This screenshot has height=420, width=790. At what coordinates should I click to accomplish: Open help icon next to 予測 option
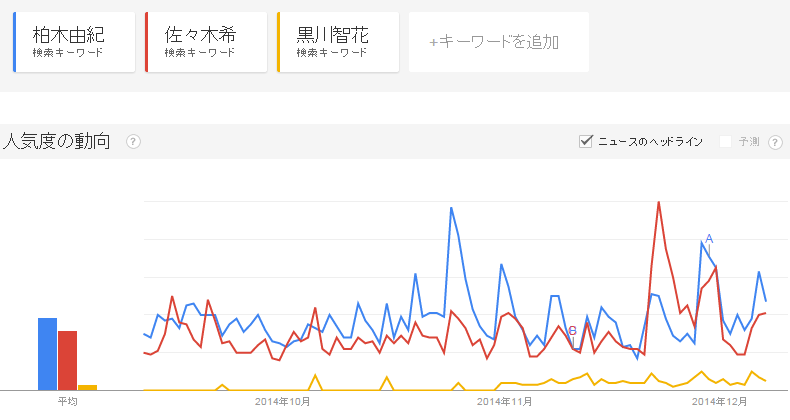pyautogui.click(x=775, y=142)
